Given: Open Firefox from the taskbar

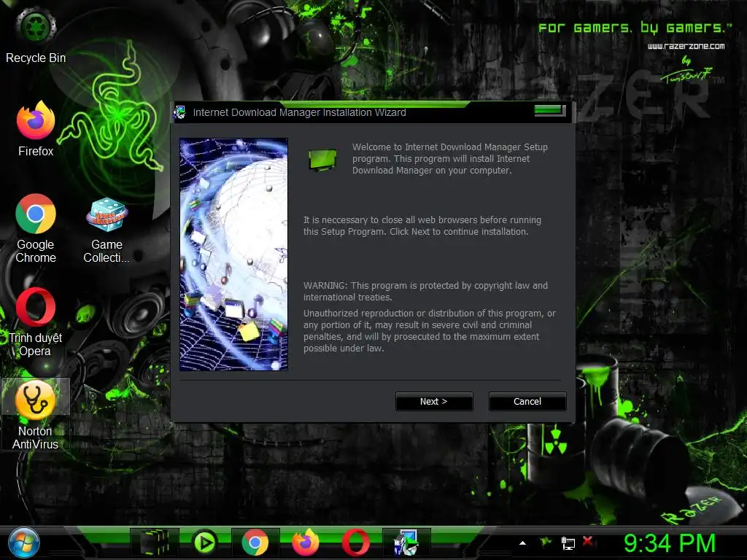Looking at the screenshot, I should tap(306, 542).
